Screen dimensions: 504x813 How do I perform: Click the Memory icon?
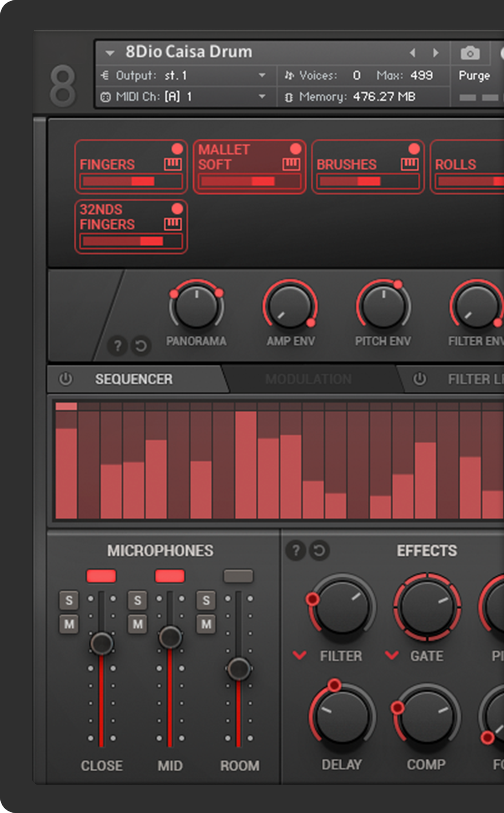point(289,97)
